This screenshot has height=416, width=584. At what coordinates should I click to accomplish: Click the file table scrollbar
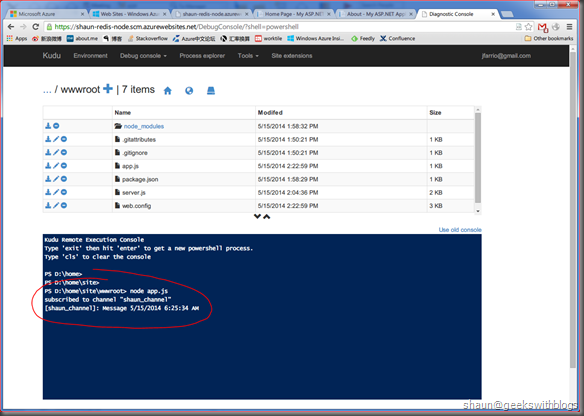pos(478,159)
